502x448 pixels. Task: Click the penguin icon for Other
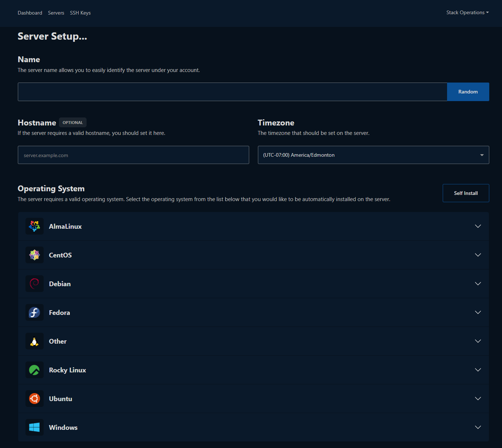35,341
